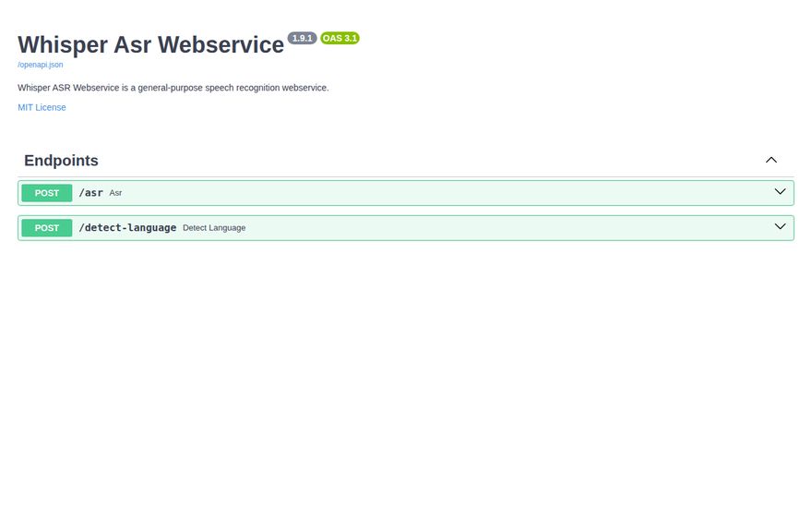The height and width of the screenshot is (508, 812).
Task: Click the POST badge for /detect-language
Action: pos(47,228)
